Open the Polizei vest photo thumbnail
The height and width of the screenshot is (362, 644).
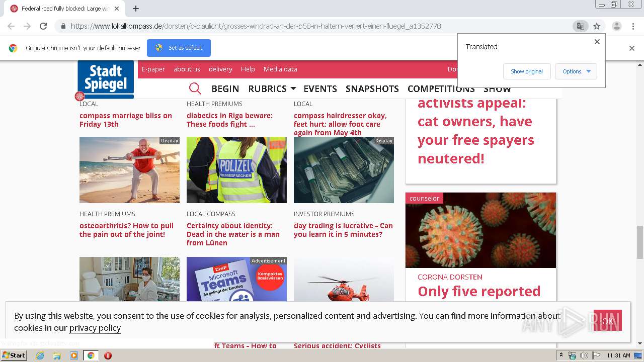point(236,170)
